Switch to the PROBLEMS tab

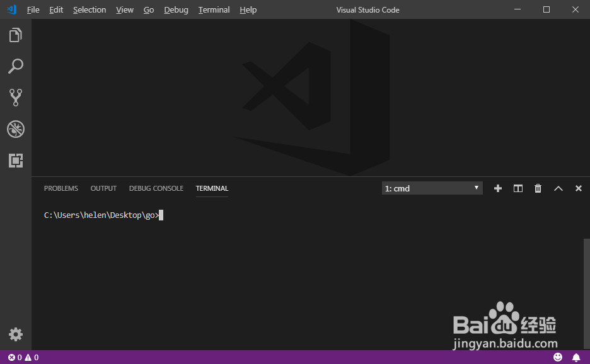pyautogui.click(x=61, y=188)
